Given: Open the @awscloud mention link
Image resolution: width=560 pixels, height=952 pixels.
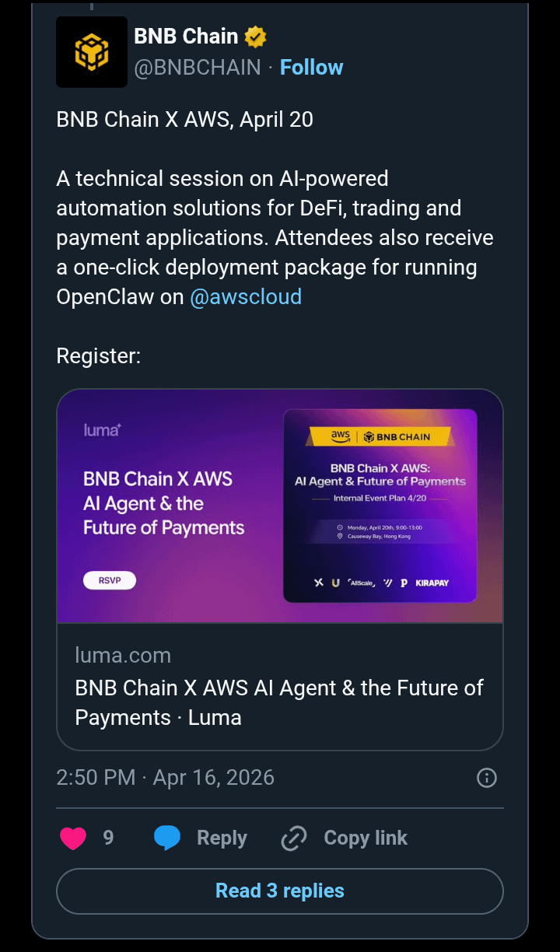Looking at the screenshot, I should pyautogui.click(x=246, y=297).
